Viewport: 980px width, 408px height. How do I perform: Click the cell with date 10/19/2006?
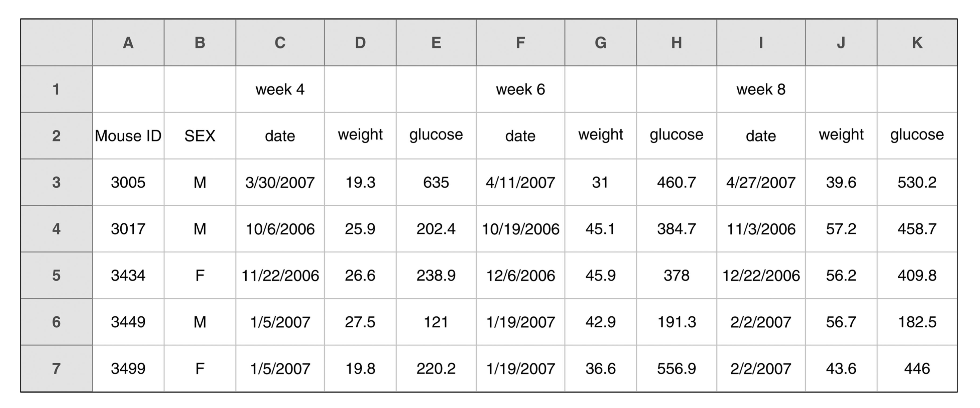520,229
